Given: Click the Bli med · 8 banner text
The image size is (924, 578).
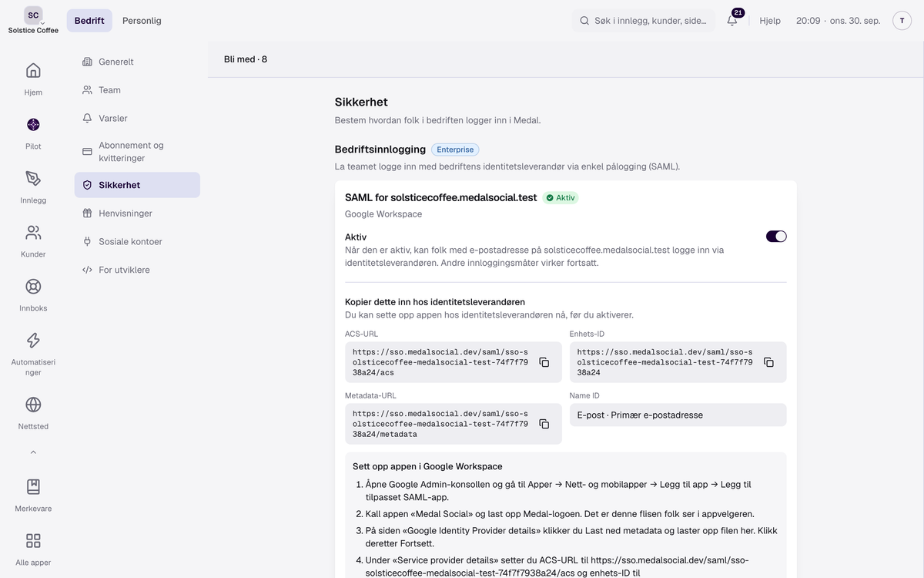Looking at the screenshot, I should click(x=246, y=59).
